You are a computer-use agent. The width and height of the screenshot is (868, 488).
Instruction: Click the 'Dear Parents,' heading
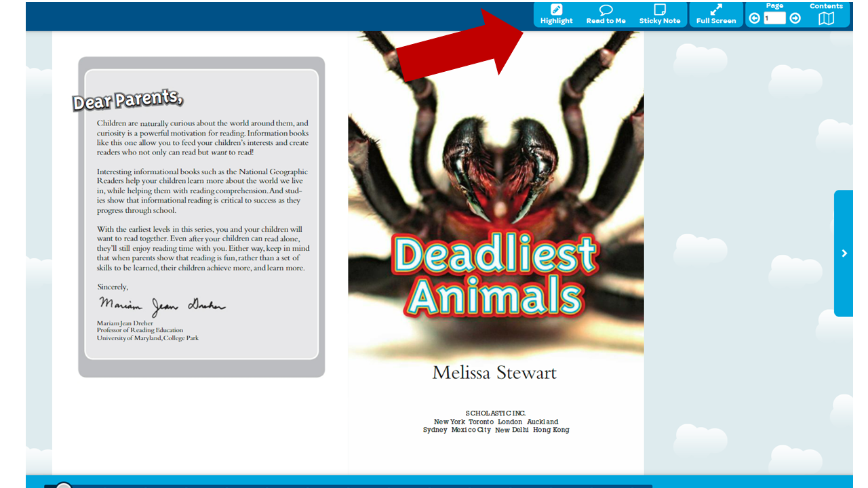pos(127,100)
